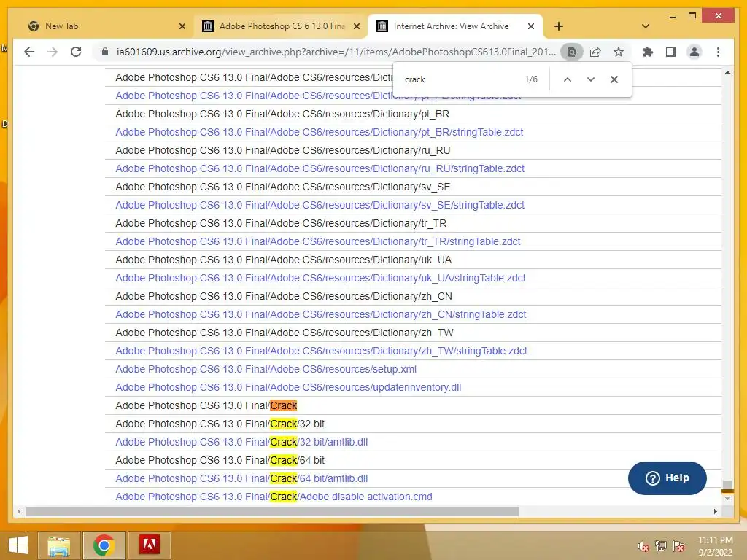This screenshot has width=747, height=560.
Task: Open the find-in-page search icon in address bar
Action: (572, 52)
